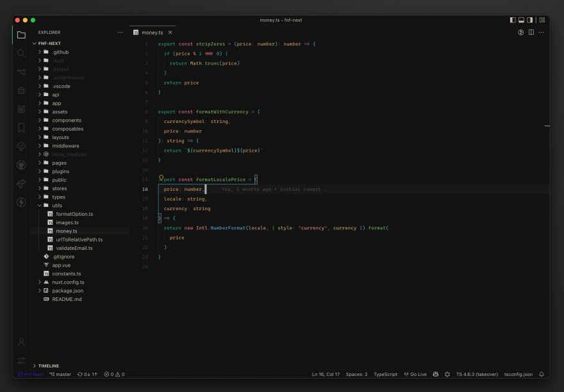Click the lightbulb code action on line 15
Image resolution: width=564 pixels, height=392 pixels.
click(161, 177)
